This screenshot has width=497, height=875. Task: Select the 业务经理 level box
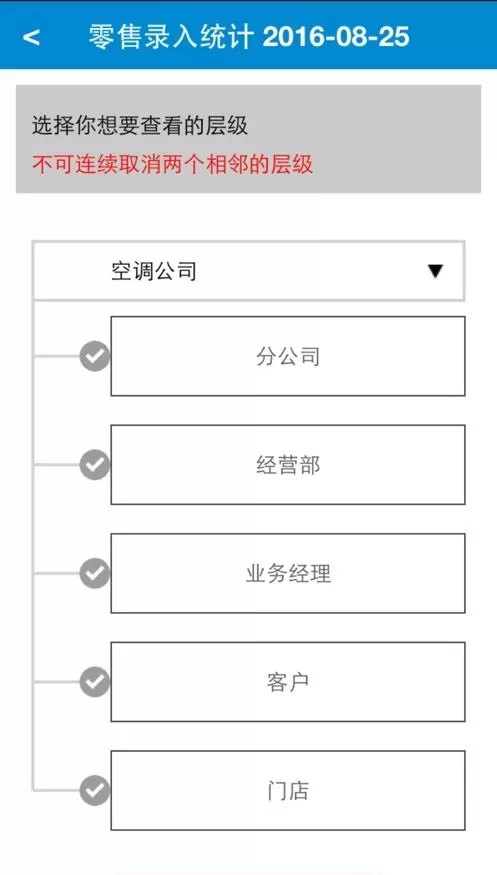pyautogui.click(x=288, y=573)
